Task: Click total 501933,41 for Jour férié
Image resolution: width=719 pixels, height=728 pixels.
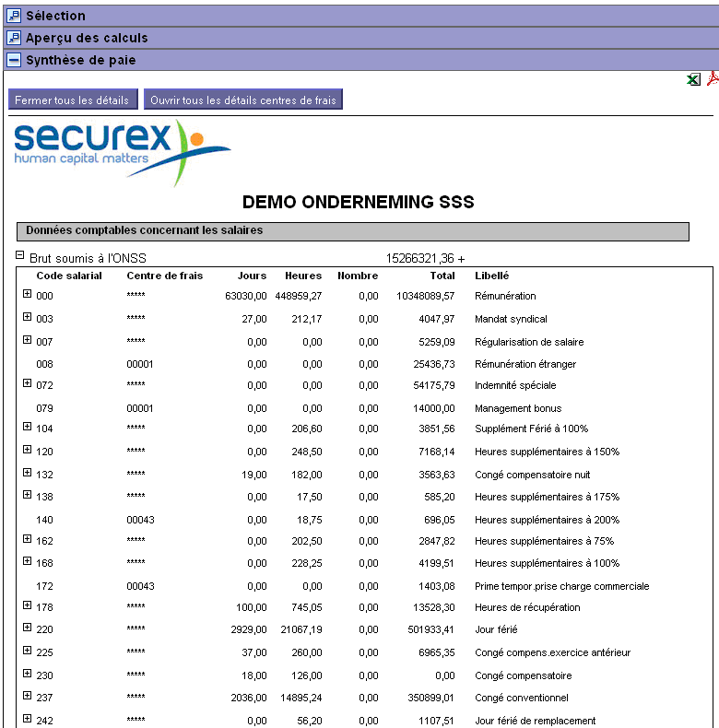Action: [x=430, y=629]
